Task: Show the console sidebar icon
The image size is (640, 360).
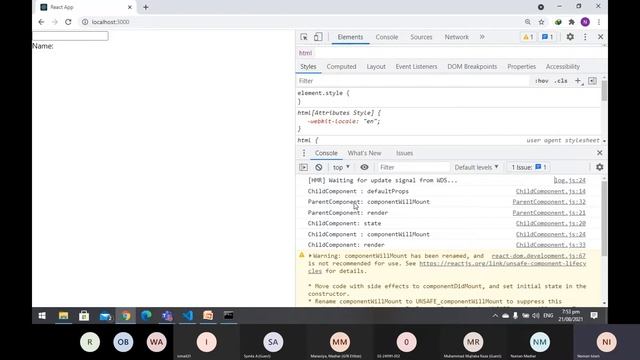Action: click(x=304, y=167)
